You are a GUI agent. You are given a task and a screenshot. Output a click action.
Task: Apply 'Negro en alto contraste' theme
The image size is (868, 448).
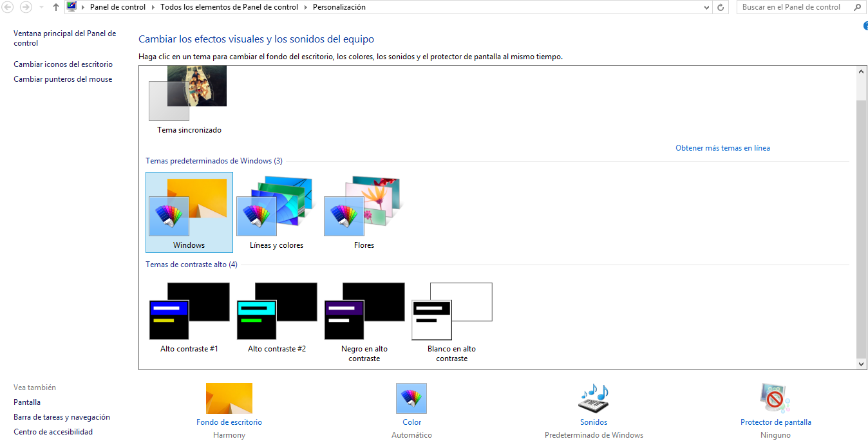[364, 321]
